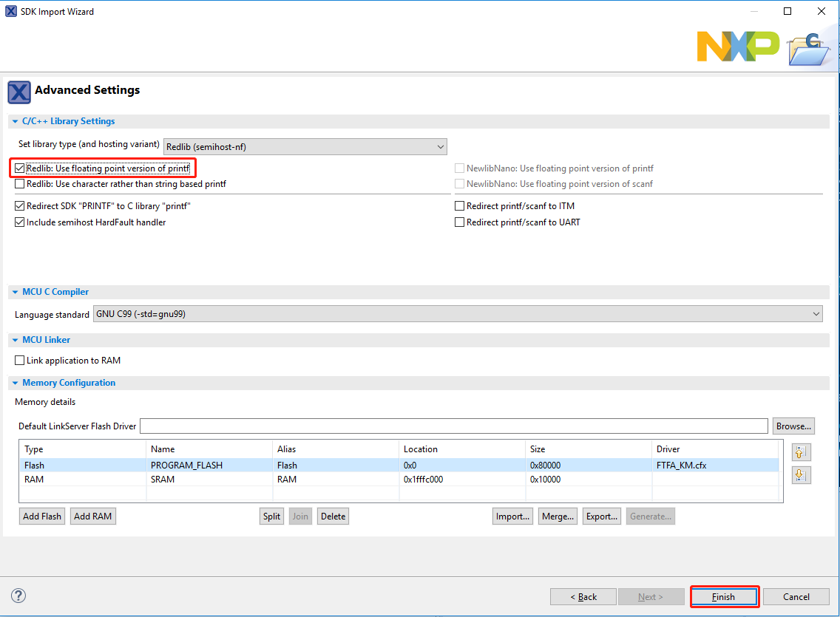Click the Default LinkServer Flash Driver field
Viewport: 840px width, 617px height.
point(453,426)
